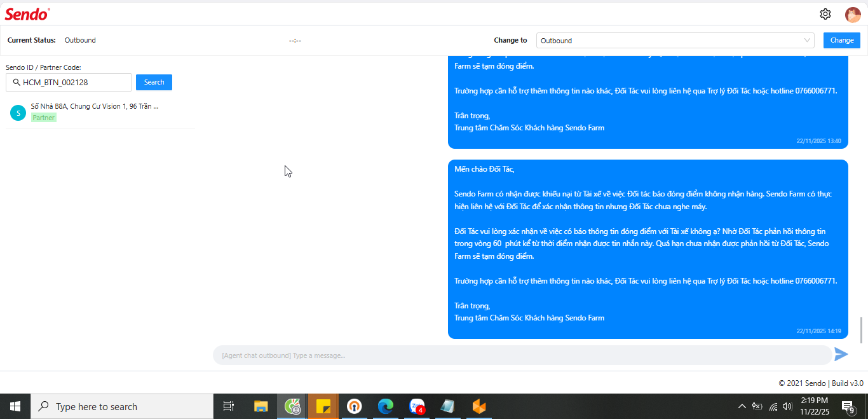Click the magnifier icon in the search field

click(x=17, y=82)
